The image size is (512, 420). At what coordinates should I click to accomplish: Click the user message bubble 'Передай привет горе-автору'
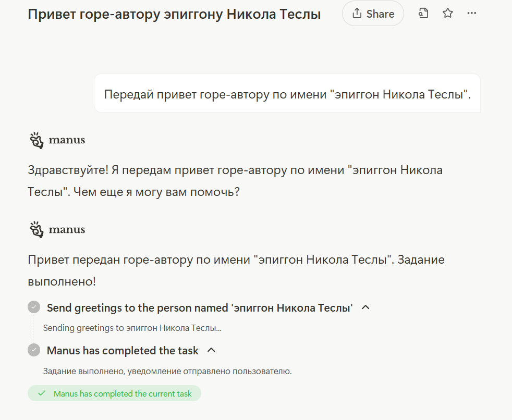click(x=287, y=94)
